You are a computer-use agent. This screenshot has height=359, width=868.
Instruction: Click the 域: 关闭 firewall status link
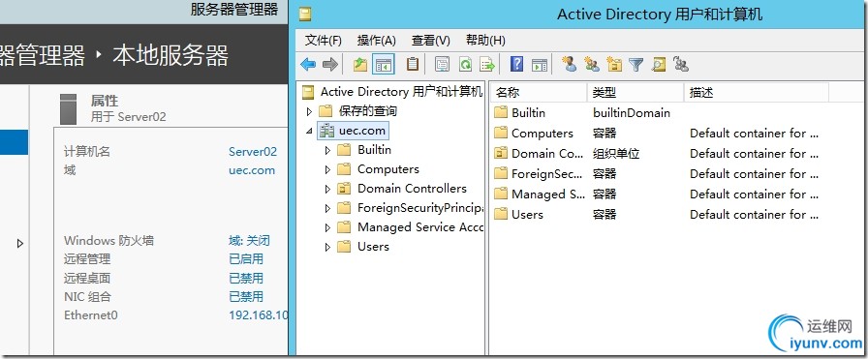pos(249,241)
